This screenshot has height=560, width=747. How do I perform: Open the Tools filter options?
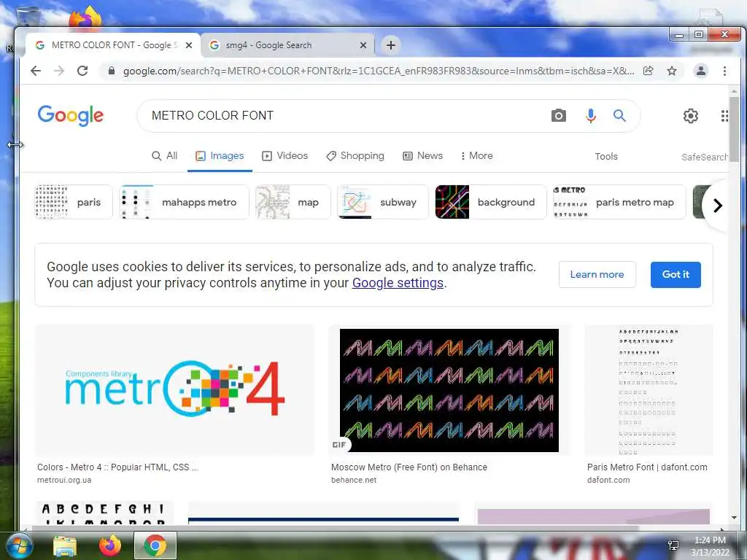(x=606, y=156)
